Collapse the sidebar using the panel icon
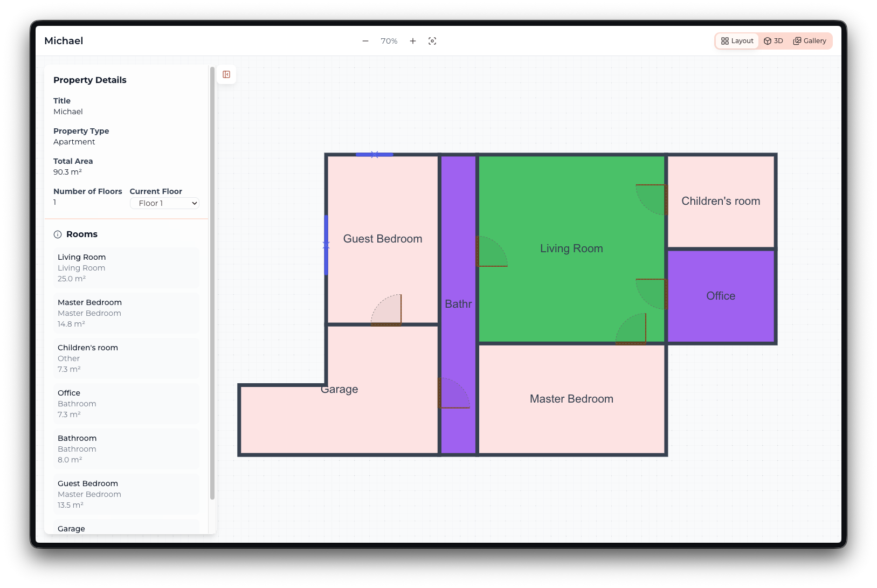877x588 pixels. pos(226,75)
